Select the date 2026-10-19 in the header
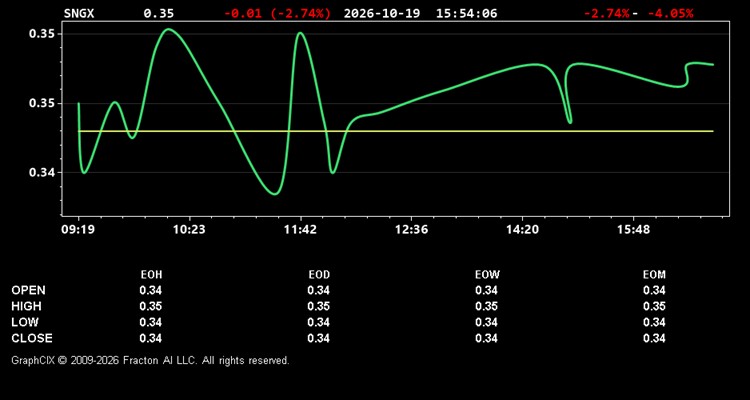 382,13
